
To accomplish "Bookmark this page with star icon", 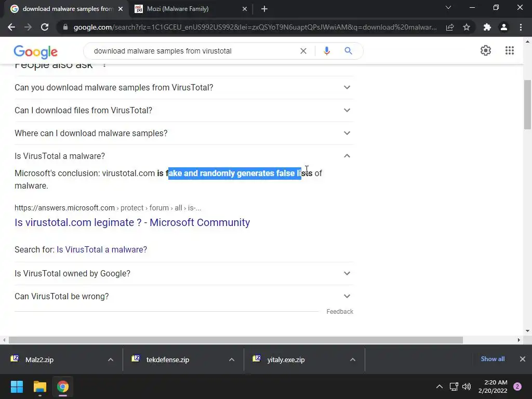I will tap(467, 27).
